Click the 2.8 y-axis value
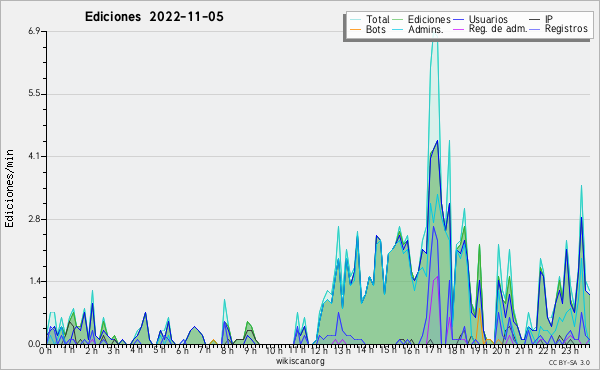Viewport: 600px width, 370px height. click(34, 219)
